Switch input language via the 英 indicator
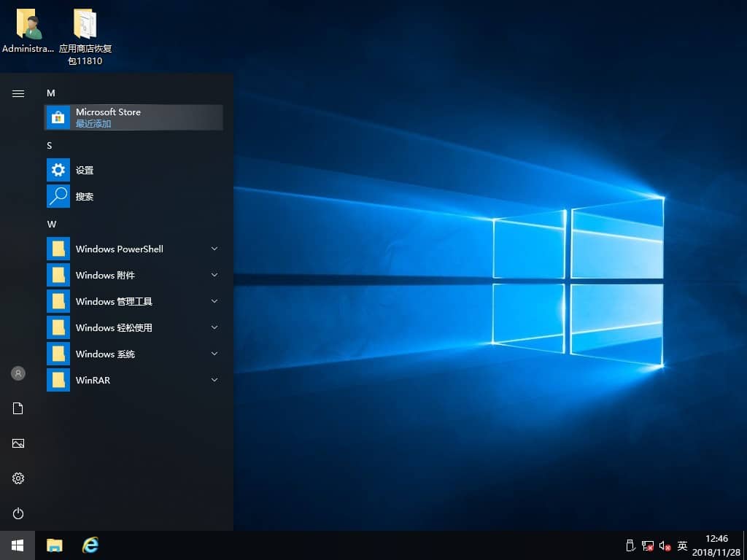Image resolution: width=747 pixels, height=560 pixels. click(681, 545)
